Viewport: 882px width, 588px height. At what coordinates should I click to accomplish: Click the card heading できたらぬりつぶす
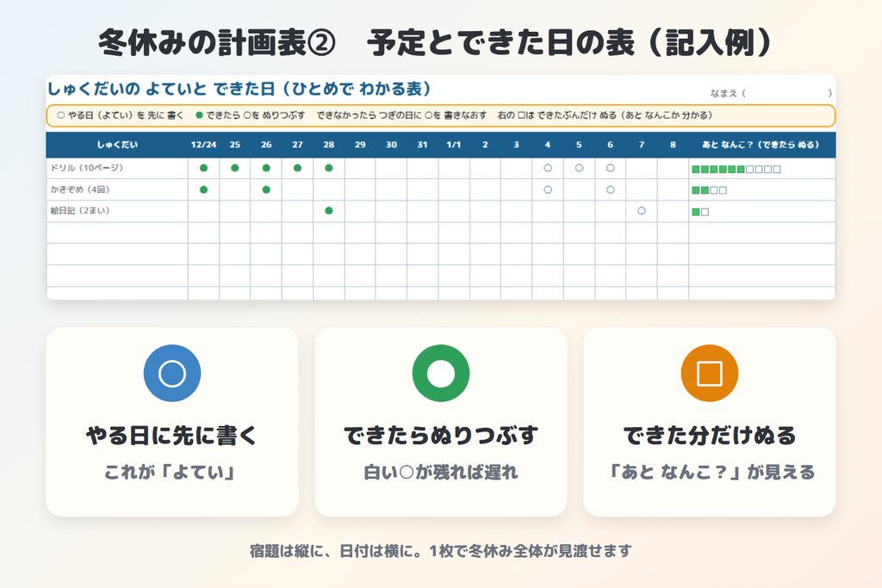(x=441, y=436)
